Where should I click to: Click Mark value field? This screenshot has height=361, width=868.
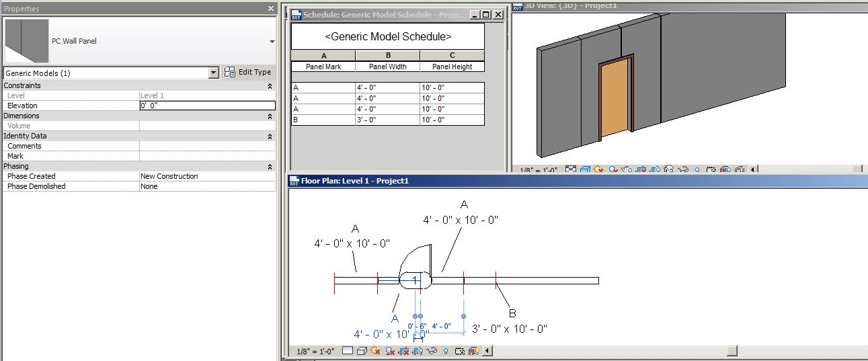coord(207,156)
